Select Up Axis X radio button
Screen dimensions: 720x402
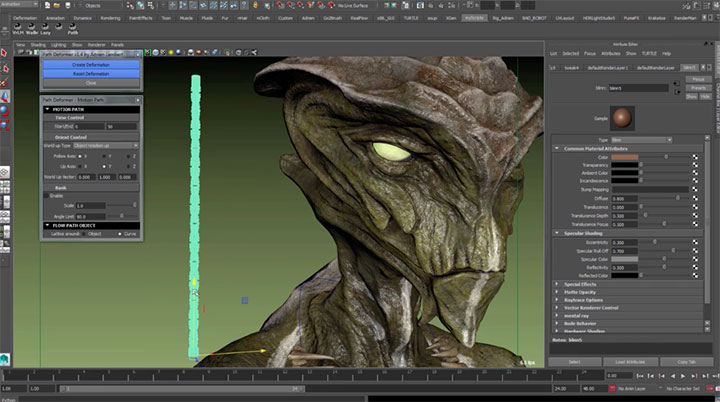click(80, 166)
